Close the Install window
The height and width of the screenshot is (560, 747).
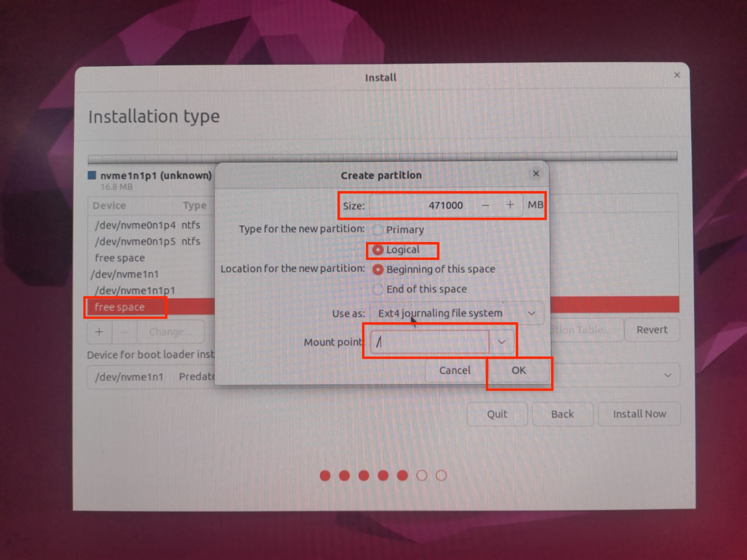[677, 75]
